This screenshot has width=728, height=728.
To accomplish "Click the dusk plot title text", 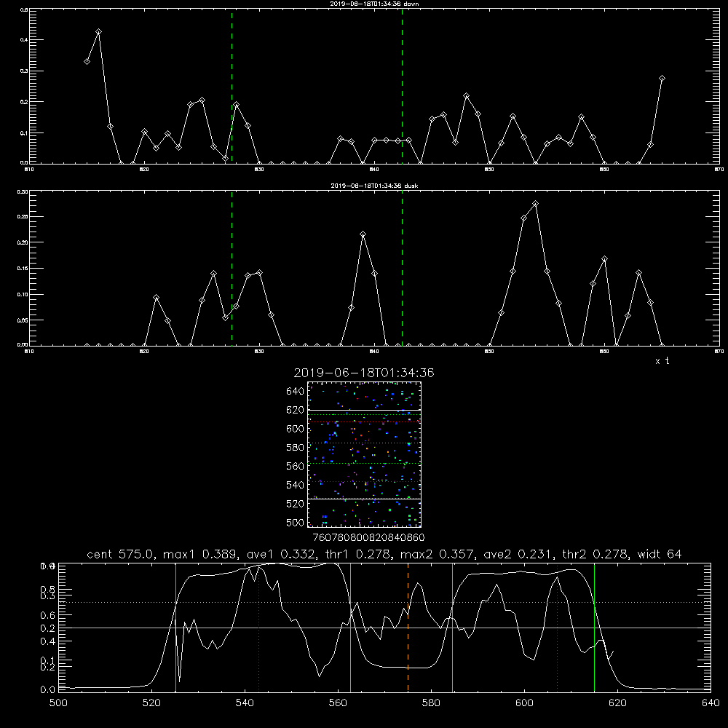I will (x=374, y=186).
